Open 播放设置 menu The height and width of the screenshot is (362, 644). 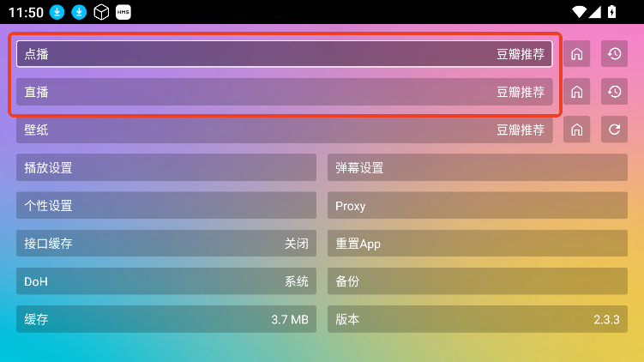(x=166, y=167)
